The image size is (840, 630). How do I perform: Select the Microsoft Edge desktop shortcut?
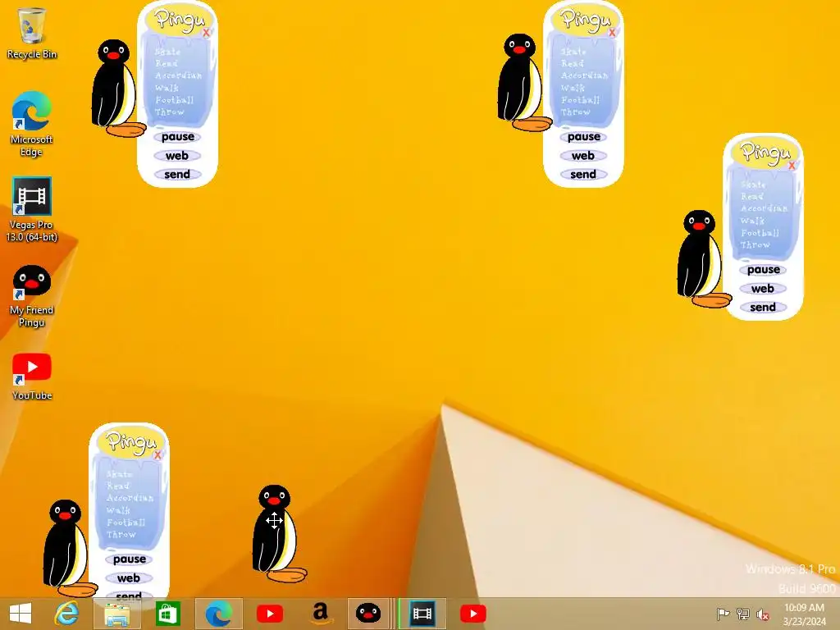pyautogui.click(x=32, y=124)
